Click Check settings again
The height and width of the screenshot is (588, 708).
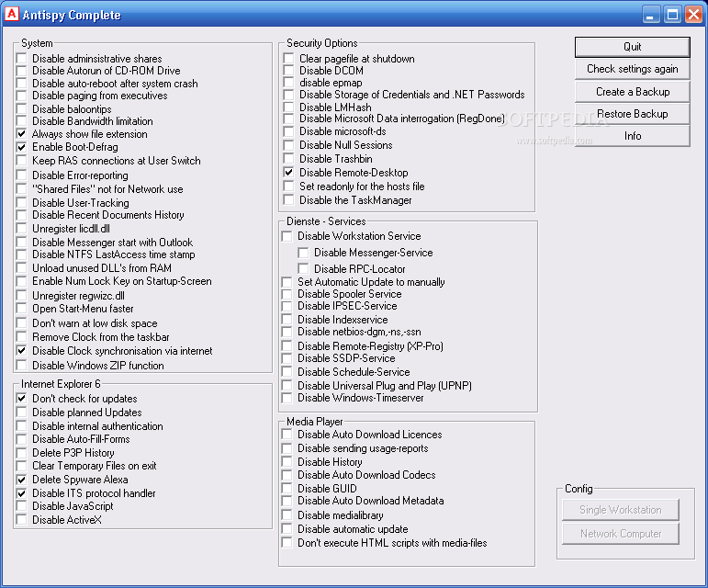(632, 69)
